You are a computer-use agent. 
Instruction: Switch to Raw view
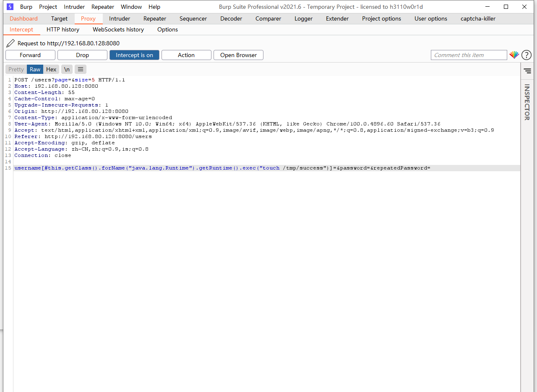tap(35, 69)
